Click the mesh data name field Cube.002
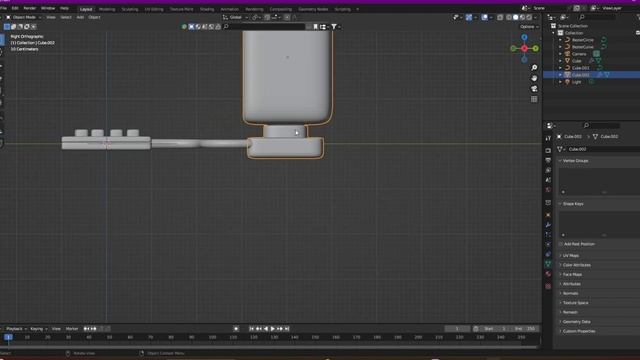 602,149
